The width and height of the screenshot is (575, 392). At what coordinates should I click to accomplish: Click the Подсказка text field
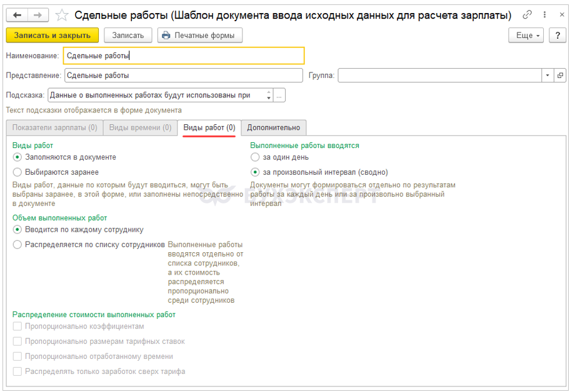coord(157,96)
